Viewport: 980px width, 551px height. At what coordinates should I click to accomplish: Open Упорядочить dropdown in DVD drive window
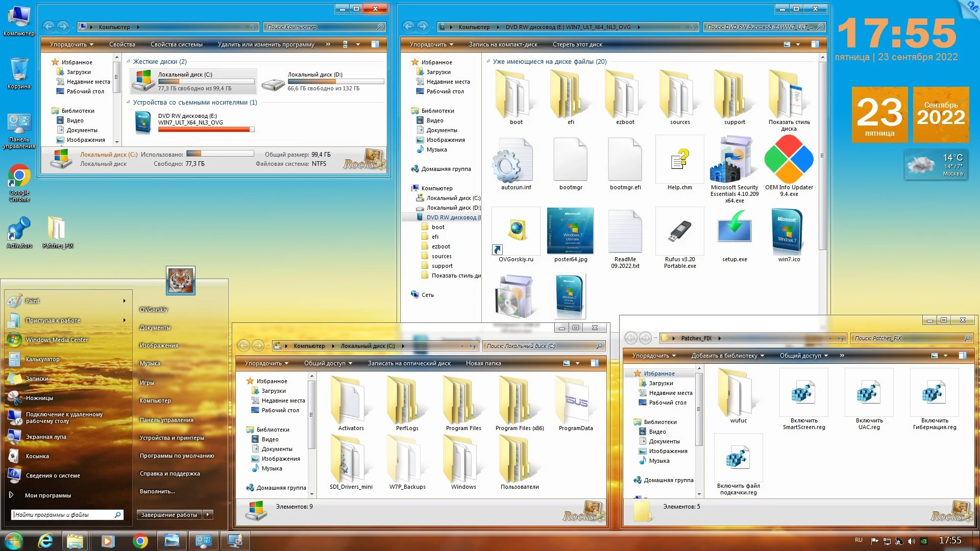pyautogui.click(x=430, y=44)
